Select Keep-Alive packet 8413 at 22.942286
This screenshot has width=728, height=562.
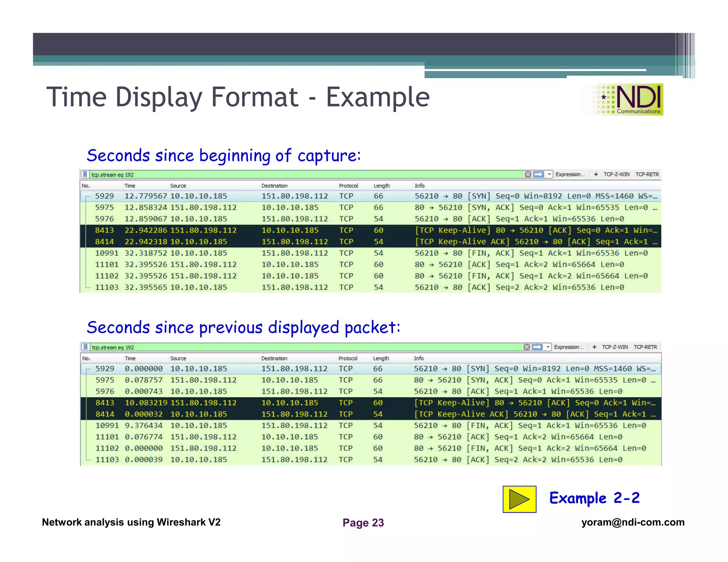pyautogui.click(x=370, y=230)
